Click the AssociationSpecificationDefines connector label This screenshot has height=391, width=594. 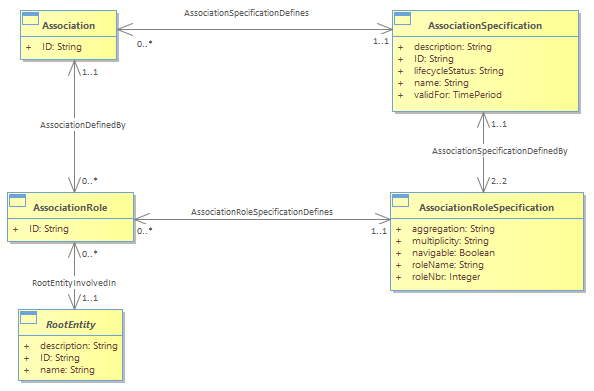tap(246, 13)
